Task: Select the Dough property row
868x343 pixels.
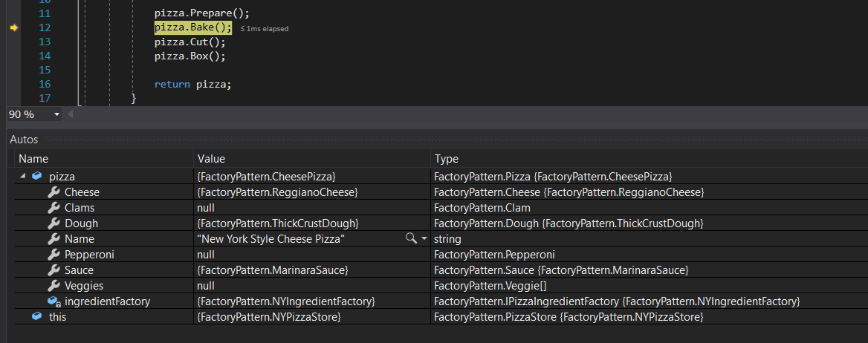Action: (441, 223)
